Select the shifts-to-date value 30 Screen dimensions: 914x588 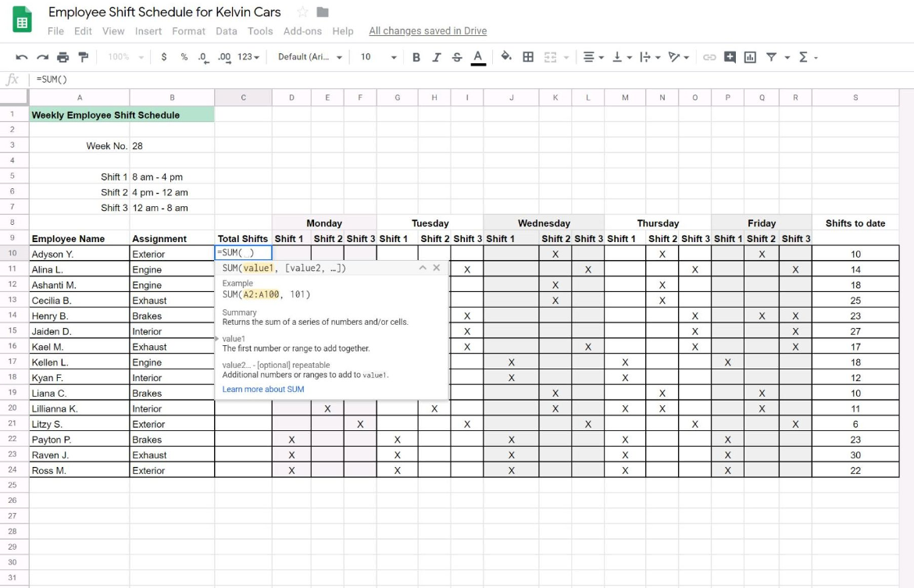tap(855, 454)
